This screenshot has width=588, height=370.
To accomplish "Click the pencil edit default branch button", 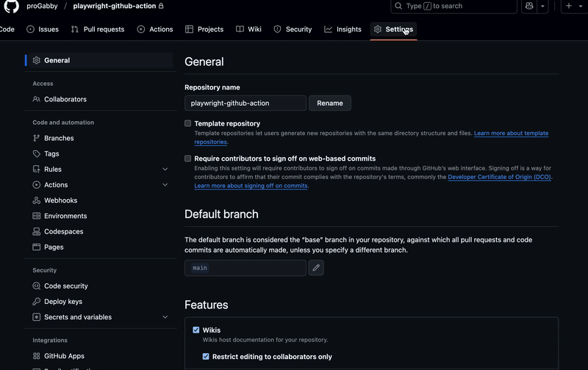I will (316, 268).
